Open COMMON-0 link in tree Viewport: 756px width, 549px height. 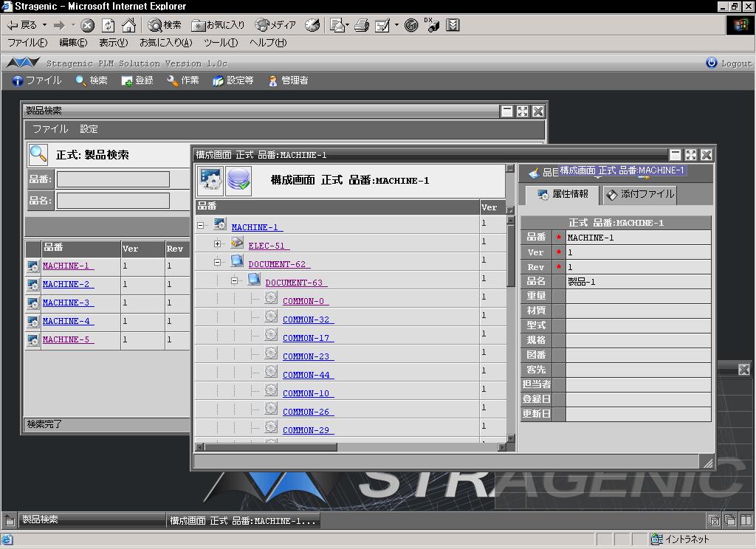tap(306, 301)
